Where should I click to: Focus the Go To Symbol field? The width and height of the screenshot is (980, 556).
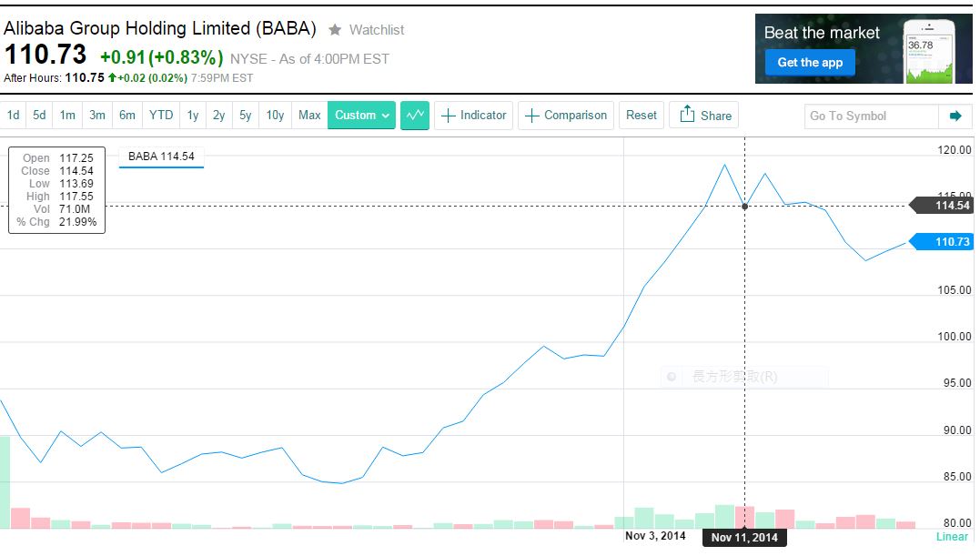pyautogui.click(x=871, y=116)
